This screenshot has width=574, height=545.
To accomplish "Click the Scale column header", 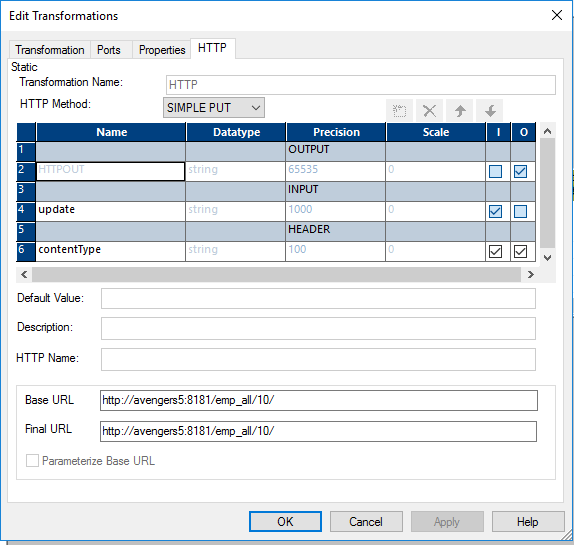I will (436, 132).
